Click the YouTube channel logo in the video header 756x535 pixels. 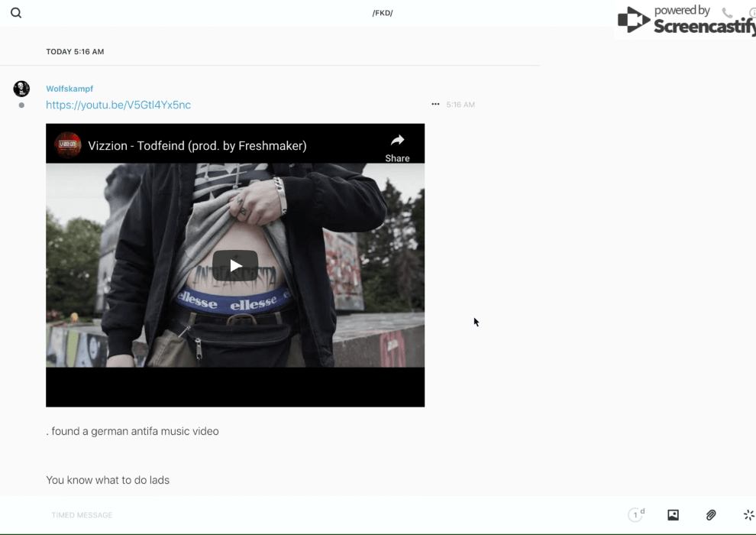tap(68, 145)
